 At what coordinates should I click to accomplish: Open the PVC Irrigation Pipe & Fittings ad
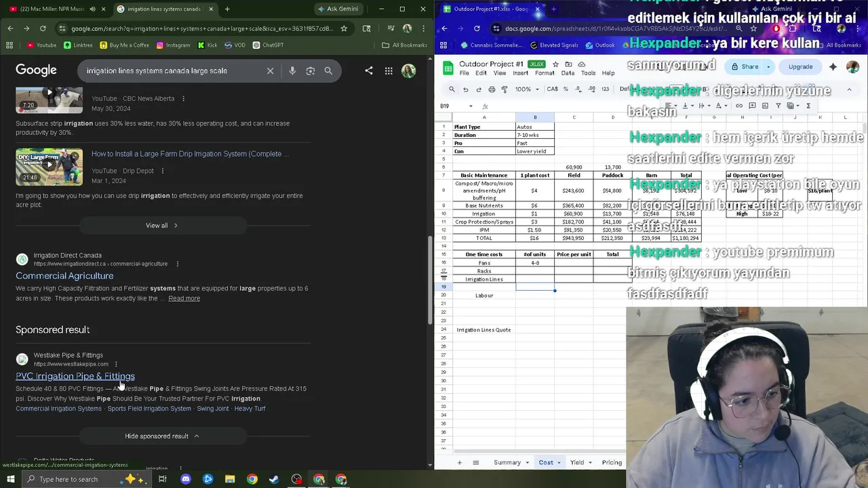coord(75,376)
